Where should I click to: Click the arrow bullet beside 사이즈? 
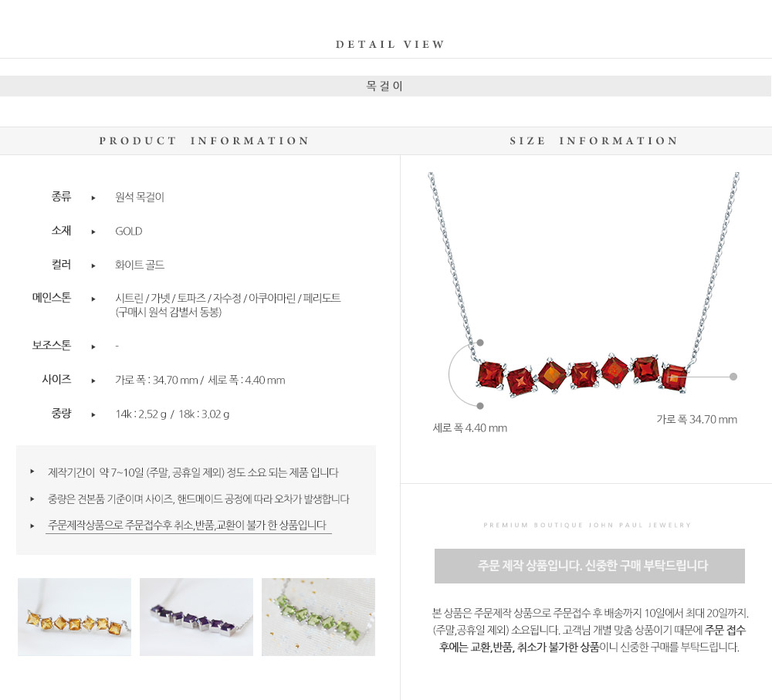[x=93, y=380]
